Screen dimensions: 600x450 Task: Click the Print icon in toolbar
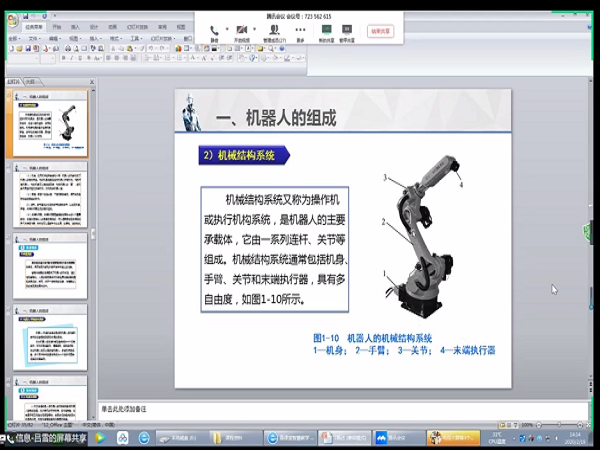click(68, 49)
